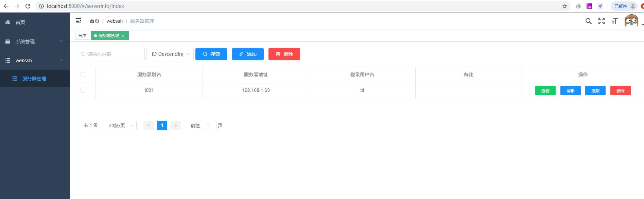
Task: View site information icon in address bar
Action: tap(41, 6)
